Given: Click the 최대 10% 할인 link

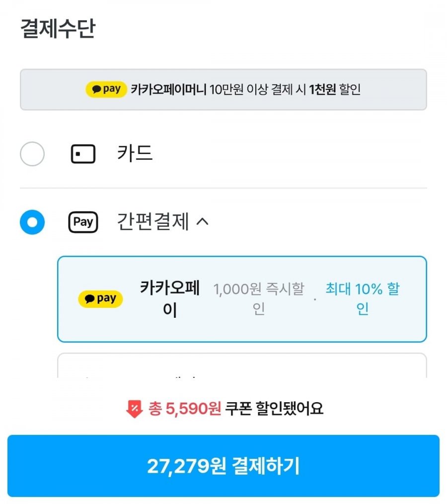Looking at the screenshot, I should tap(363, 298).
